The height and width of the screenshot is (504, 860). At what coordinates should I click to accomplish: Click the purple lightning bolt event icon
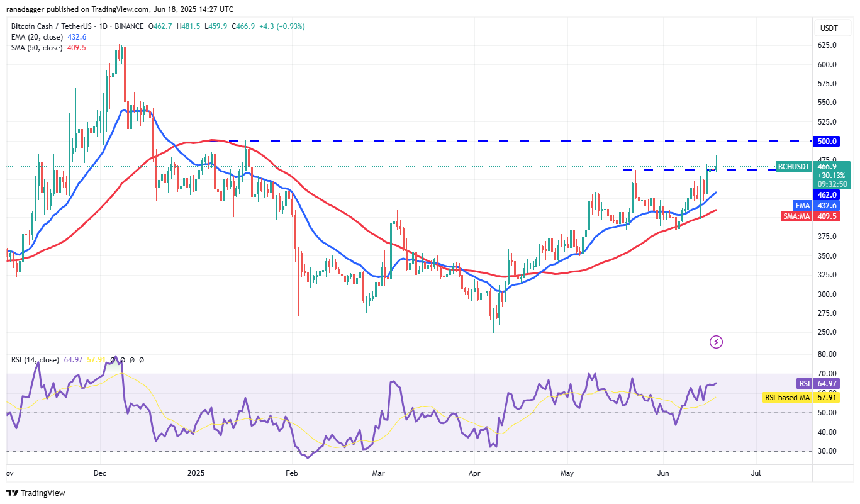[716, 342]
